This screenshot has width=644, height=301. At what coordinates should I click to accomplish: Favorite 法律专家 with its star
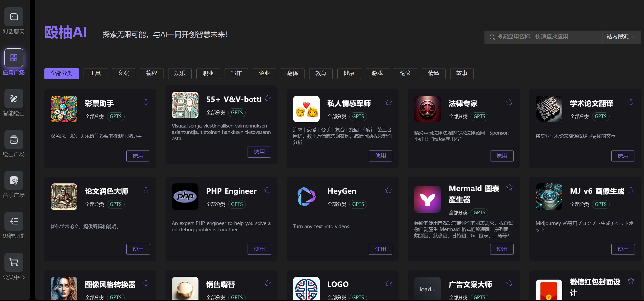(510, 102)
